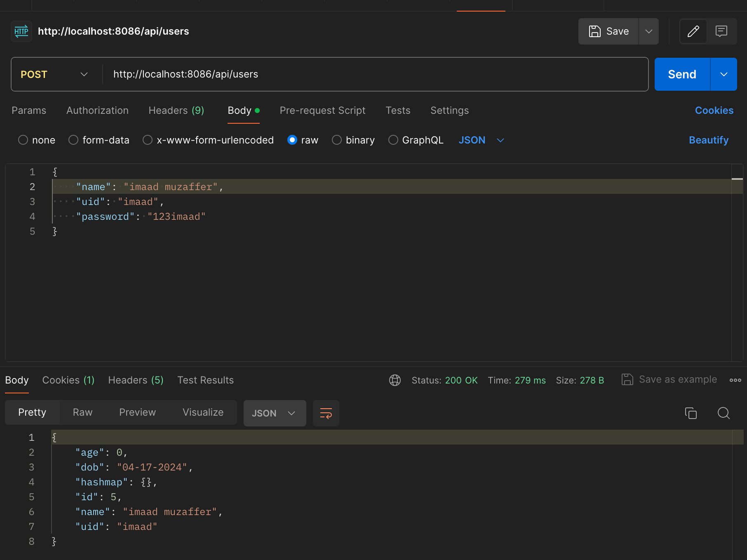The height and width of the screenshot is (560, 747).
Task: Click the "dob" line in response
Action: (392, 467)
